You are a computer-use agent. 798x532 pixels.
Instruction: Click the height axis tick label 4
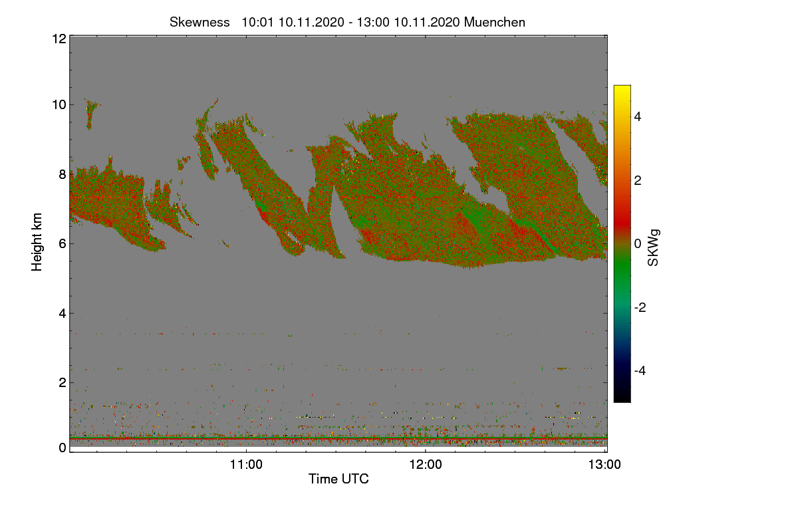[x=63, y=313]
